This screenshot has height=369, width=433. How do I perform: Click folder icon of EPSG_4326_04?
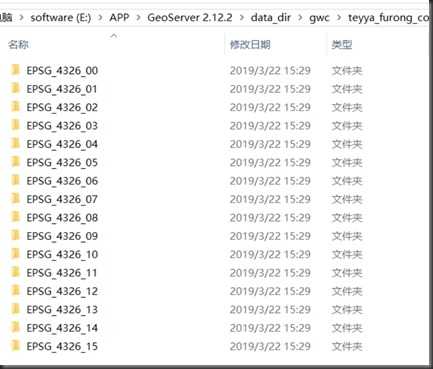15,144
